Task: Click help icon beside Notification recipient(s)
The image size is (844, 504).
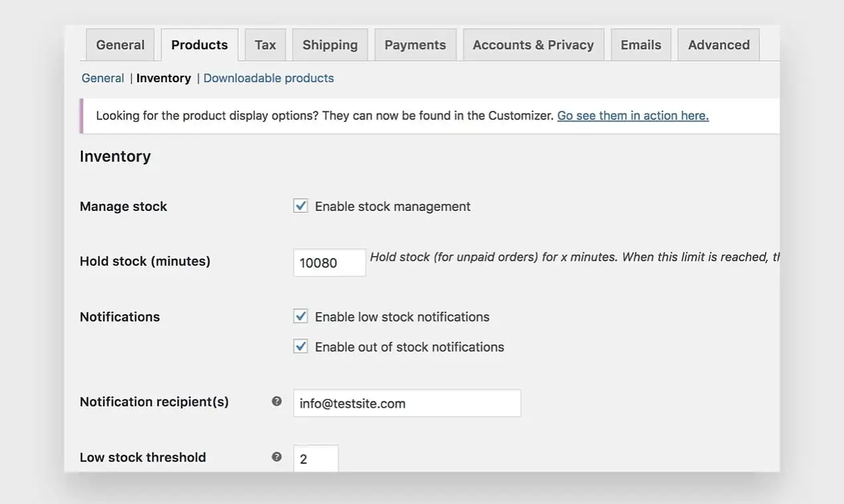Action: click(x=277, y=401)
